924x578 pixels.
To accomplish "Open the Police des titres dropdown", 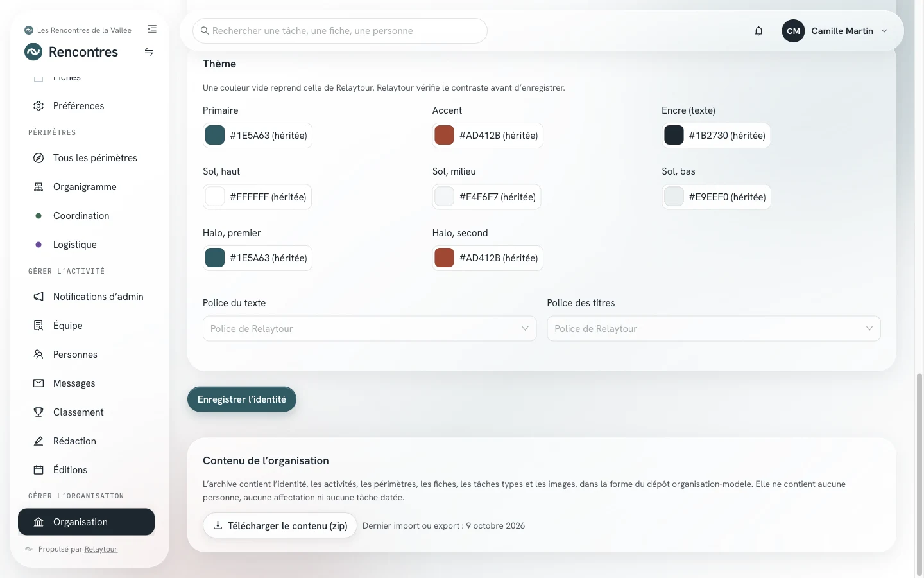I will coord(714,329).
